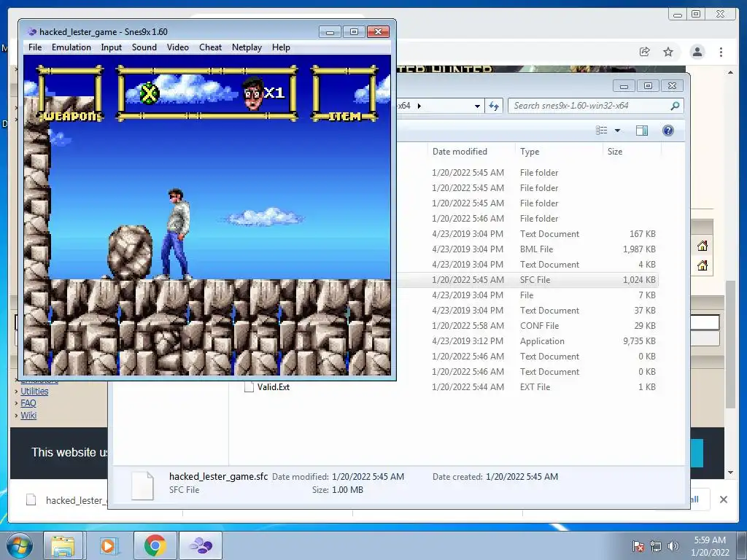Image resolution: width=747 pixels, height=560 pixels.
Task: Click the Chrome page scrollbar thumb
Action: click(x=730, y=344)
